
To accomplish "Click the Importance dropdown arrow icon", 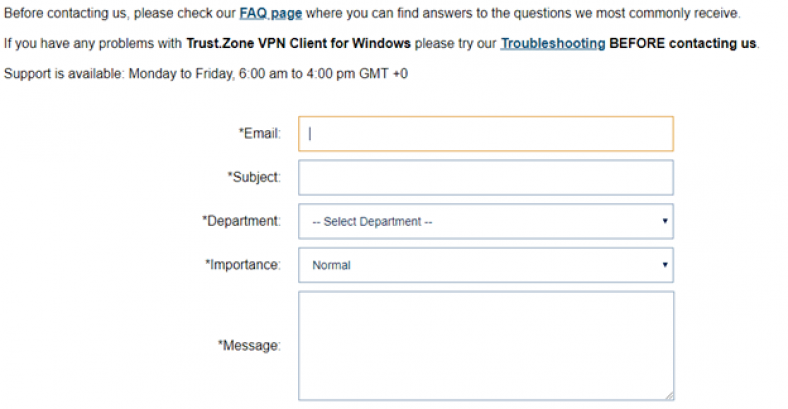I will 665,266.
